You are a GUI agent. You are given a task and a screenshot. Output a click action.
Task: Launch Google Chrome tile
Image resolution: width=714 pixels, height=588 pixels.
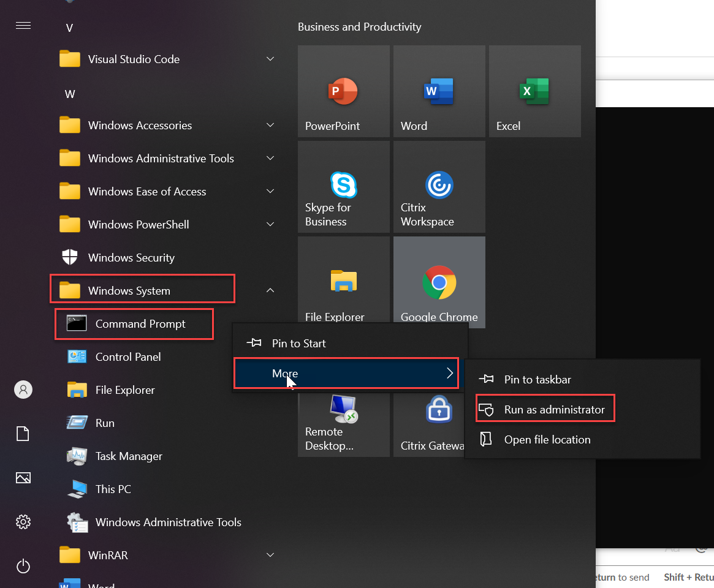439,282
